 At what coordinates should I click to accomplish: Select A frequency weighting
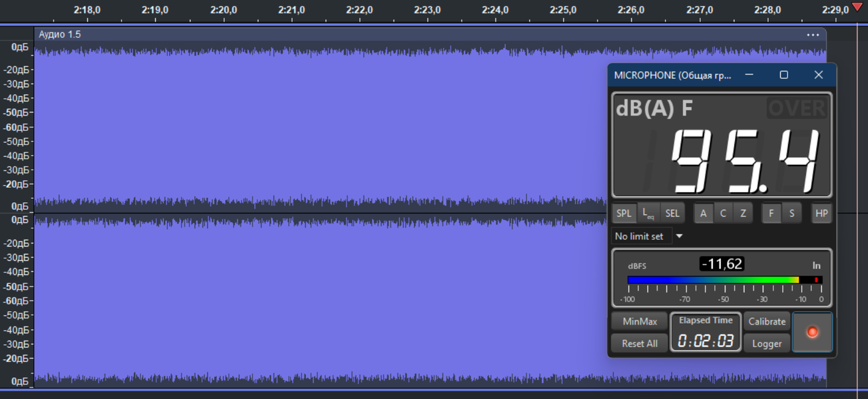pos(704,213)
